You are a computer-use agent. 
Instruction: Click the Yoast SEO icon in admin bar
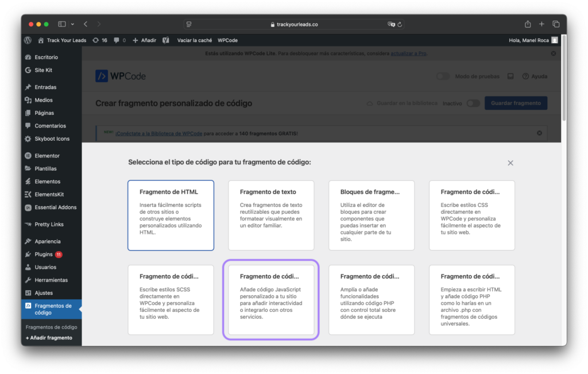click(166, 40)
